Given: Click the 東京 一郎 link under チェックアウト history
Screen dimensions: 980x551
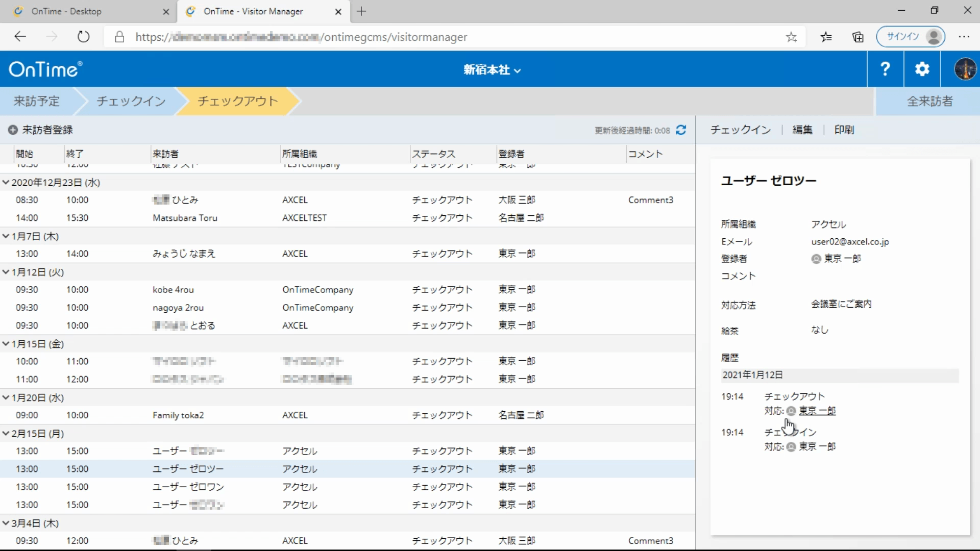Looking at the screenshot, I should tap(817, 411).
